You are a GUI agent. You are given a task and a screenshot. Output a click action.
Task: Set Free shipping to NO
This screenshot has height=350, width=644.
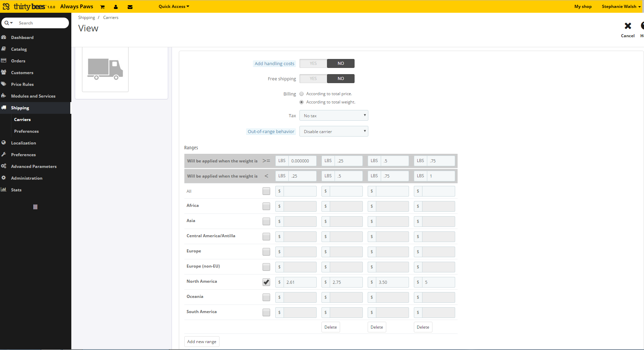341,79
